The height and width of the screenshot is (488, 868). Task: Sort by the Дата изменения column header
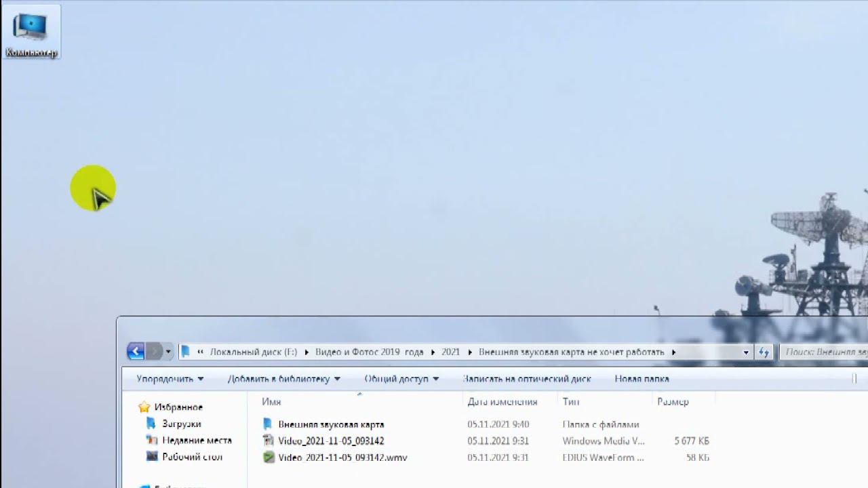[x=502, y=402]
